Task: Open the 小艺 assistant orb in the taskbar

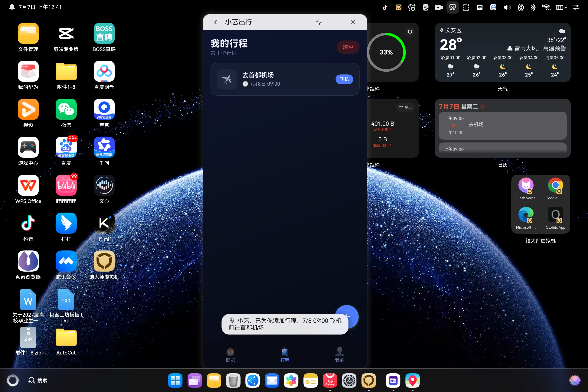Action: point(575,380)
